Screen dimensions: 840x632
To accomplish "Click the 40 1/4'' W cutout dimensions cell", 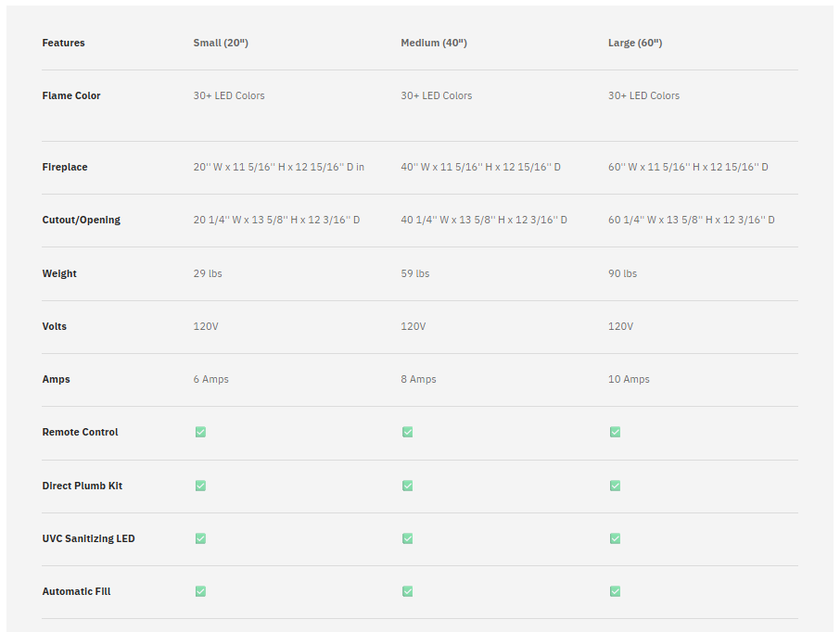I will pyautogui.click(x=484, y=220).
